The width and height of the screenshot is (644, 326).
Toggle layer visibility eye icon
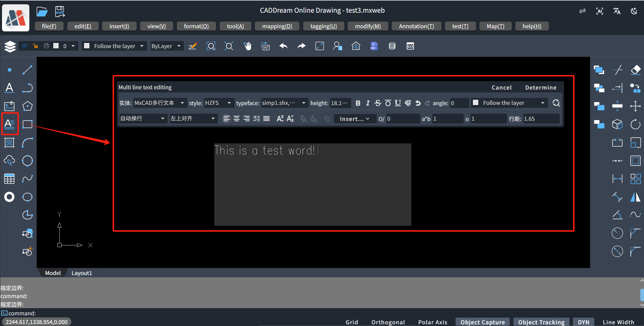tap(25, 46)
